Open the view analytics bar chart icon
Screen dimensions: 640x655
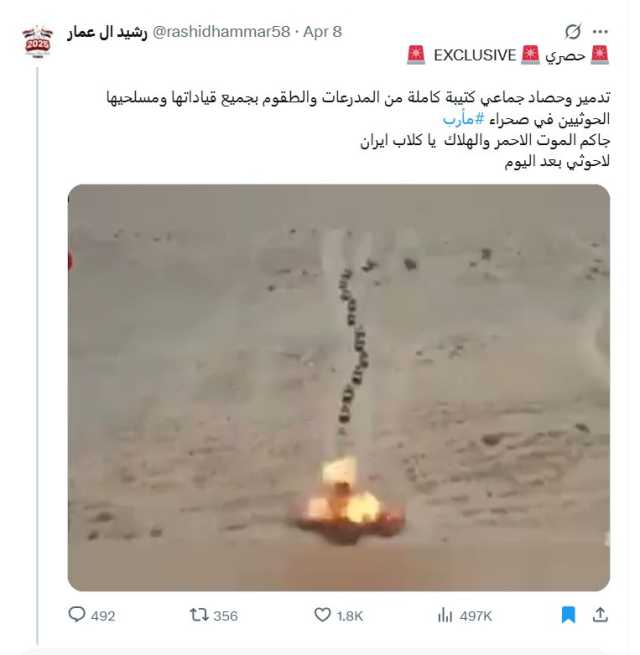pyautogui.click(x=445, y=615)
